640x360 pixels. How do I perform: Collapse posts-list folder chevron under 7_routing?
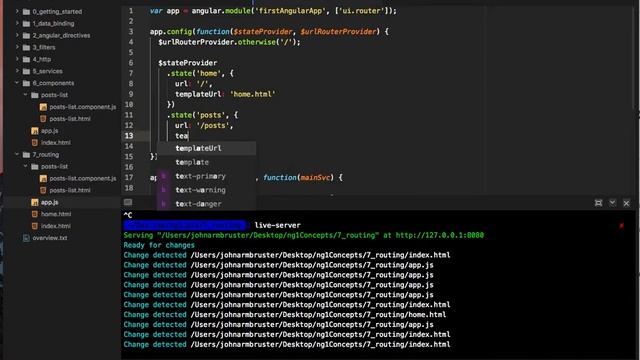coord(26,166)
